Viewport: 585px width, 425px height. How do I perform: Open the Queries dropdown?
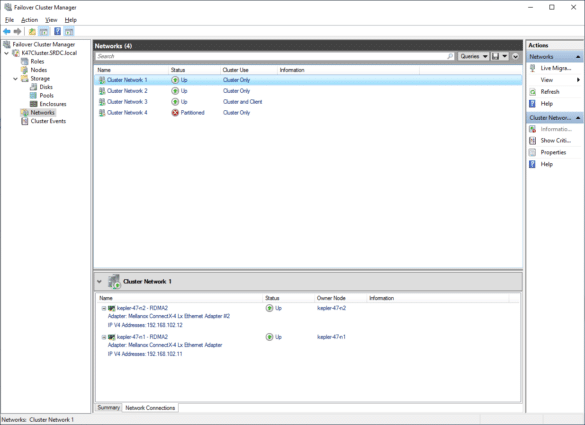tap(473, 56)
